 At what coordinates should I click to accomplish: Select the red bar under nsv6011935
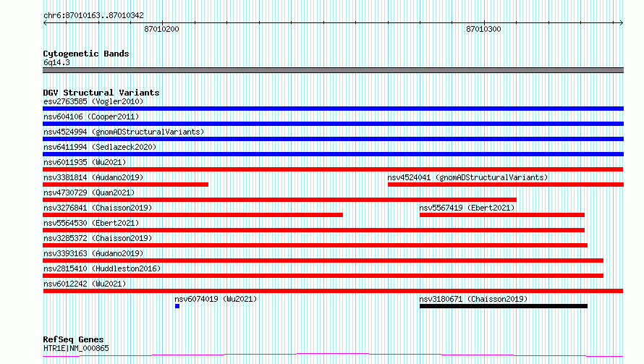(333, 169)
